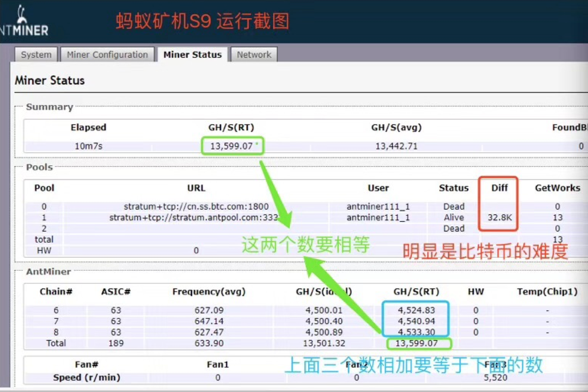Click GH/S(avg) value 13,442.71
Viewport: 588px width, 392px height.
tap(396, 146)
